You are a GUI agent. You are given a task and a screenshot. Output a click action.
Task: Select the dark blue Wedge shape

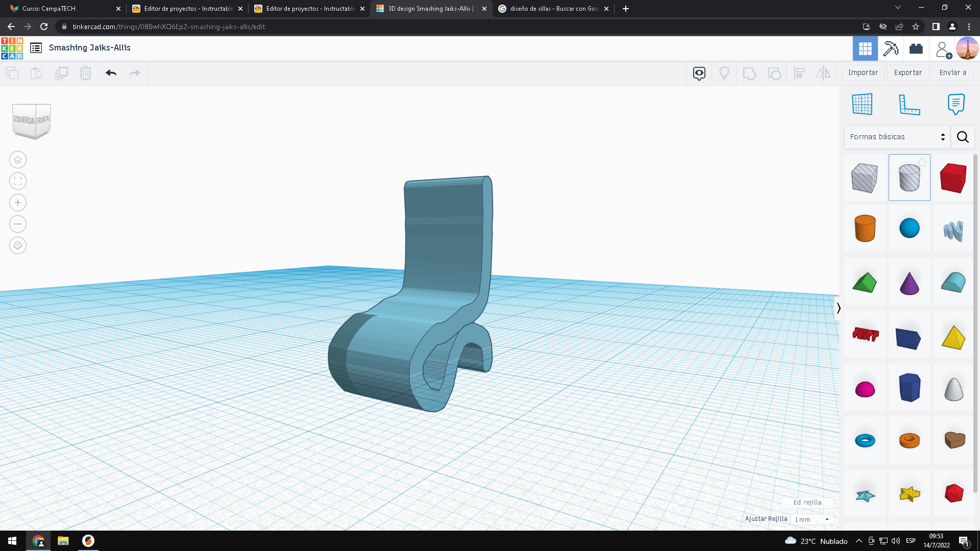tap(908, 338)
